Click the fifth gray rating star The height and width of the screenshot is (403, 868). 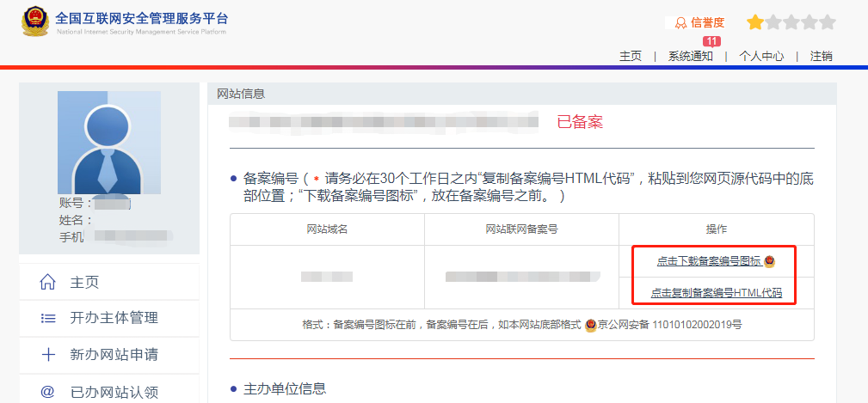point(827,22)
